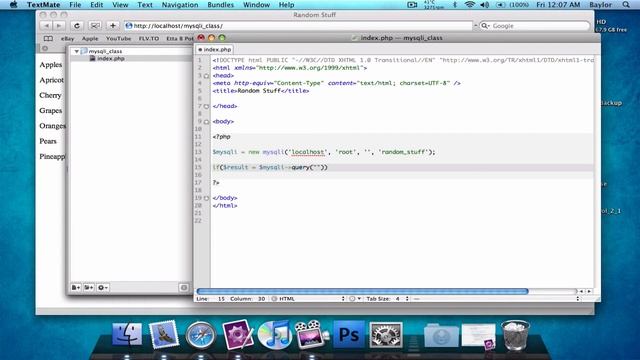Image resolution: width=640 pixels, height=360 pixels.
Task: Click the envelope icon in Safari's toolbar
Action: click(95, 26)
